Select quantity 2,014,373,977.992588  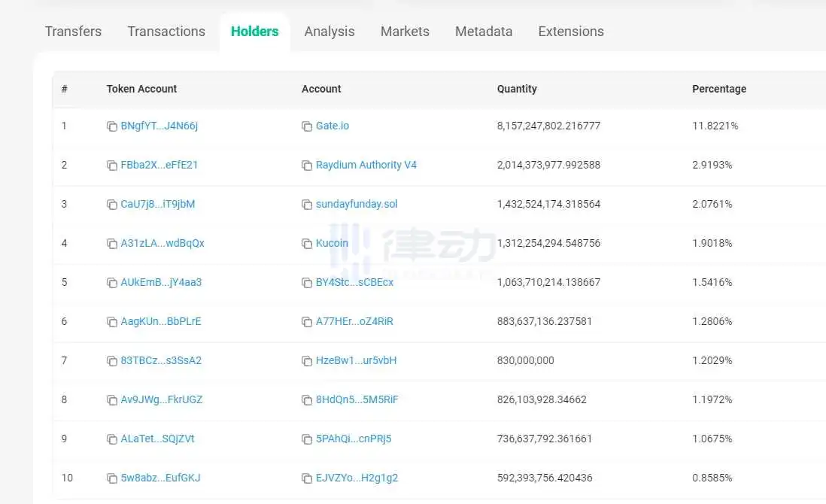click(x=548, y=165)
